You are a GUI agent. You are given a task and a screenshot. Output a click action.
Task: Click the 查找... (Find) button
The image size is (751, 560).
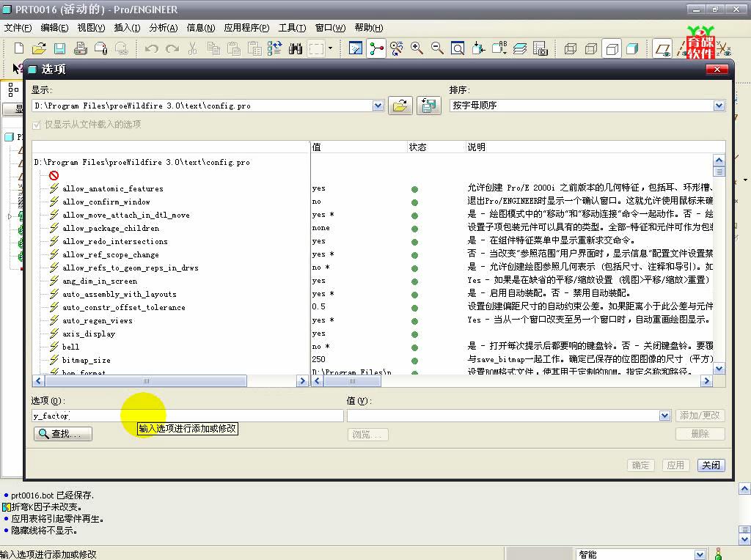click(63, 434)
